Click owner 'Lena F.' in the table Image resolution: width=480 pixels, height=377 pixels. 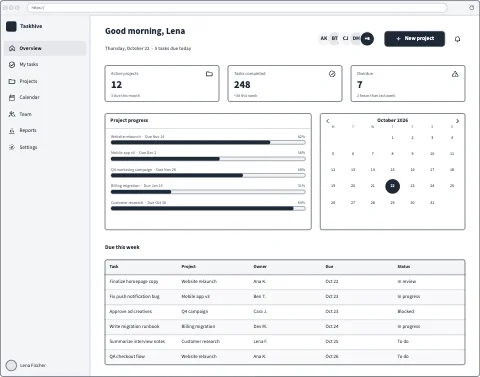260,341
